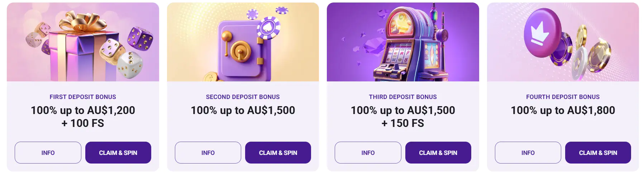Click the 100% up to AU$1,500 + 150 FS offer
The width and height of the screenshot is (644, 175).
(x=403, y=117)
